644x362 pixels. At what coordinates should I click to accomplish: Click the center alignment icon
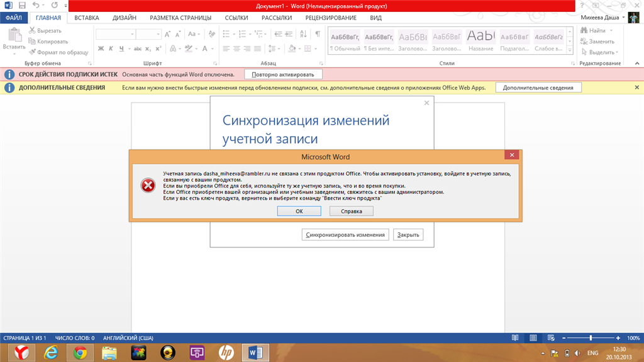(x=236, y=48)
